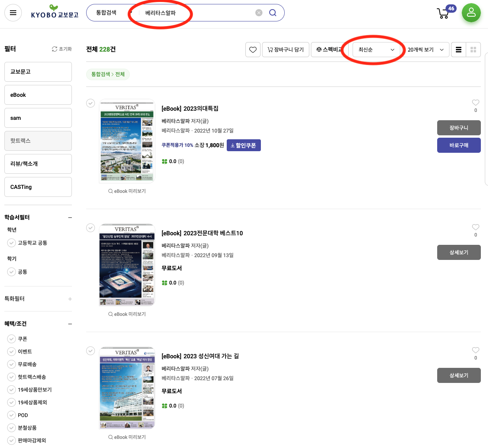
Task: Add 2023의대특집 to 장바구니
Action: pos(459,128)
